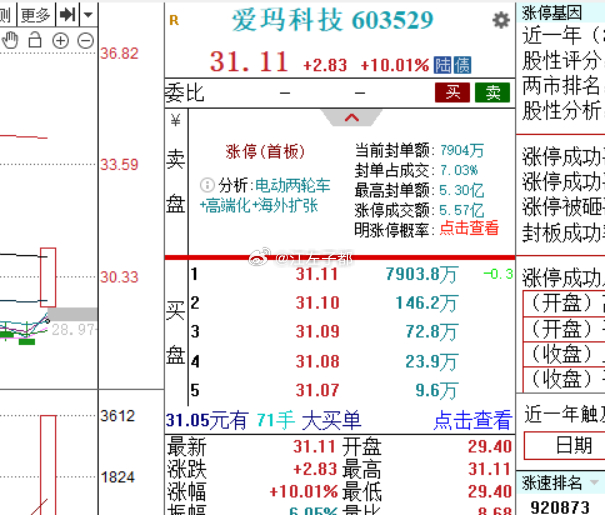Zoom in with the plus circle icon
This screenshot has height=515, width=605.
point(61,41)
